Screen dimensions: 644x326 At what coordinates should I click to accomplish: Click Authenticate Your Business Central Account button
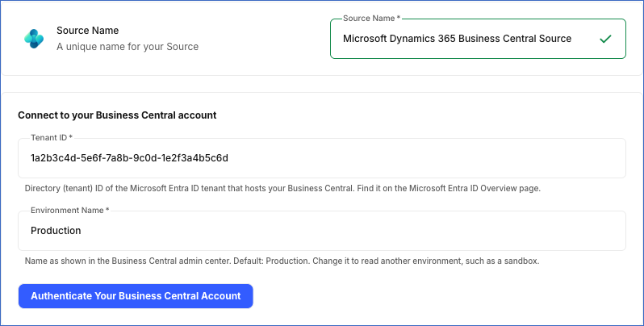136,296
